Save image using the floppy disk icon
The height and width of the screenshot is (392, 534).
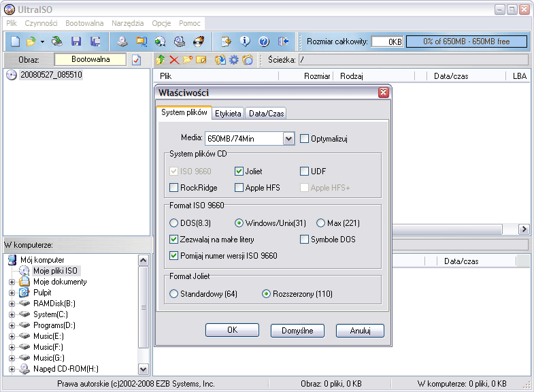coord(76,42)
